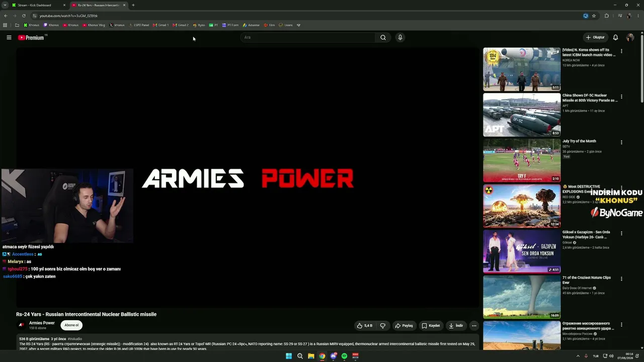
Task: Focus the Chrome address bar URL
Action: pos(68,16)
